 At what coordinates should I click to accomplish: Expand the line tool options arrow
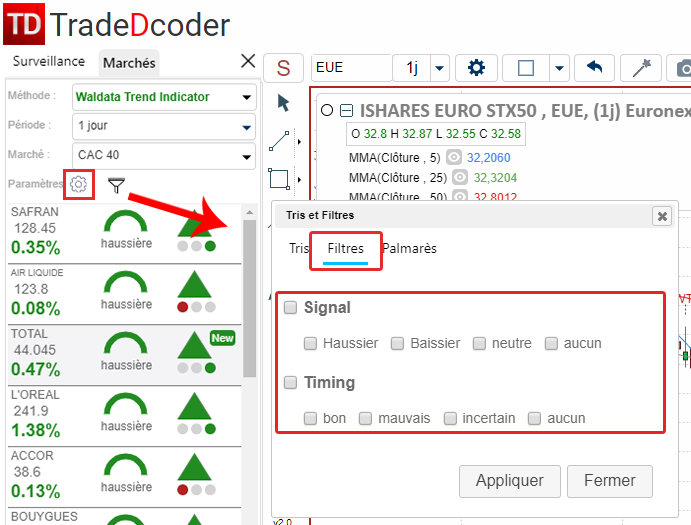tap(299, 141)
